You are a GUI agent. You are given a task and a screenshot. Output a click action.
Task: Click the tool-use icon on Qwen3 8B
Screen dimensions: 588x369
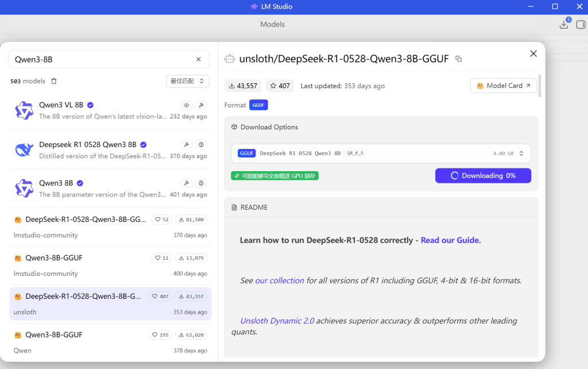(x=187, y=183)
